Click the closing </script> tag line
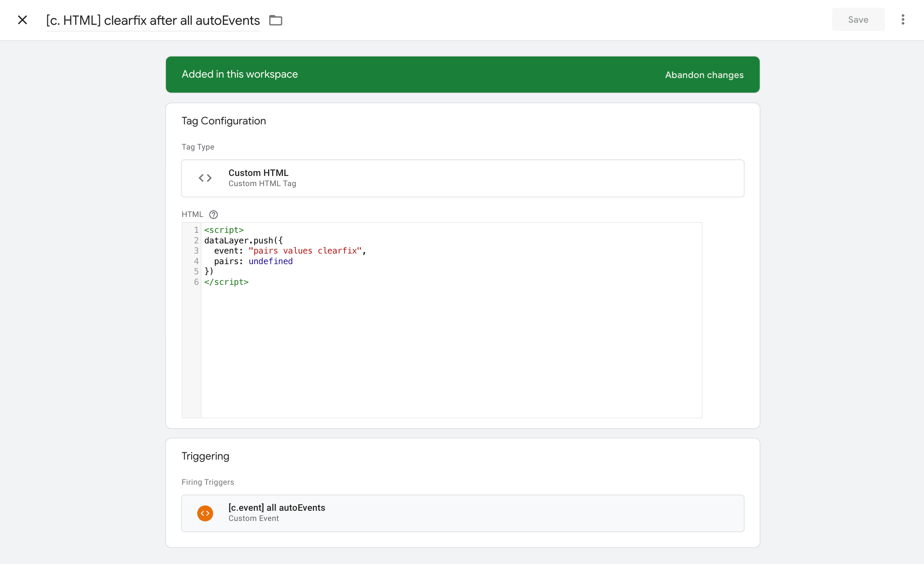The width and height of the screenshot is (924, 564). coord(226,282)
